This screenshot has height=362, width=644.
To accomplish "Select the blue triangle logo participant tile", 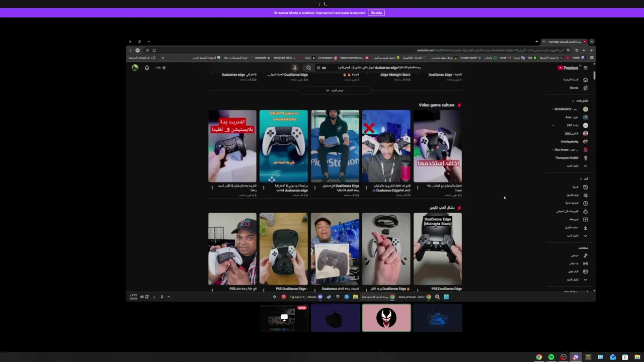I will coord(438,318).
